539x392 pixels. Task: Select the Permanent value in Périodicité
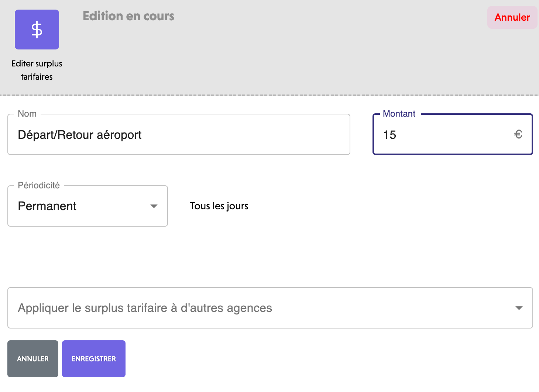click(47, 206)
